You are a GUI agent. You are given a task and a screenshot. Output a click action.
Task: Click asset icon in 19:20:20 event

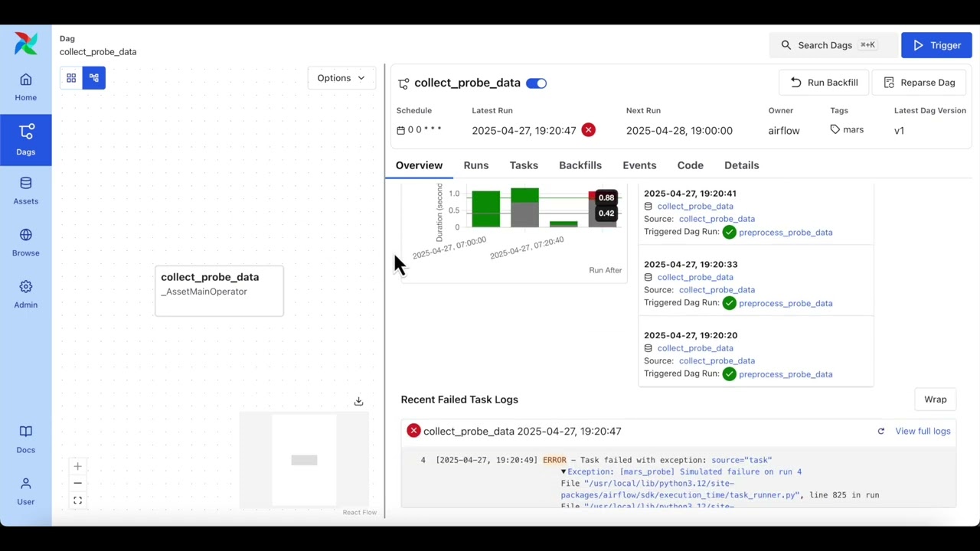[648, 348]
